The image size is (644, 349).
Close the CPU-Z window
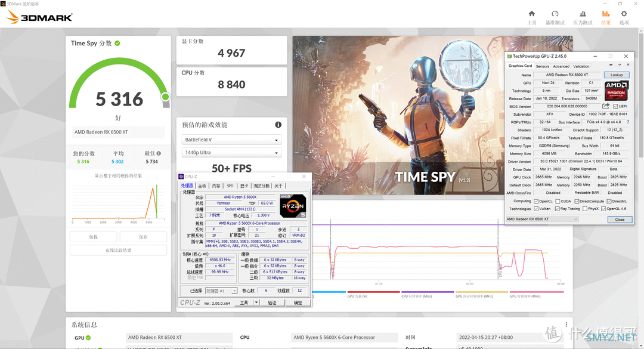[x=304, y=177]
